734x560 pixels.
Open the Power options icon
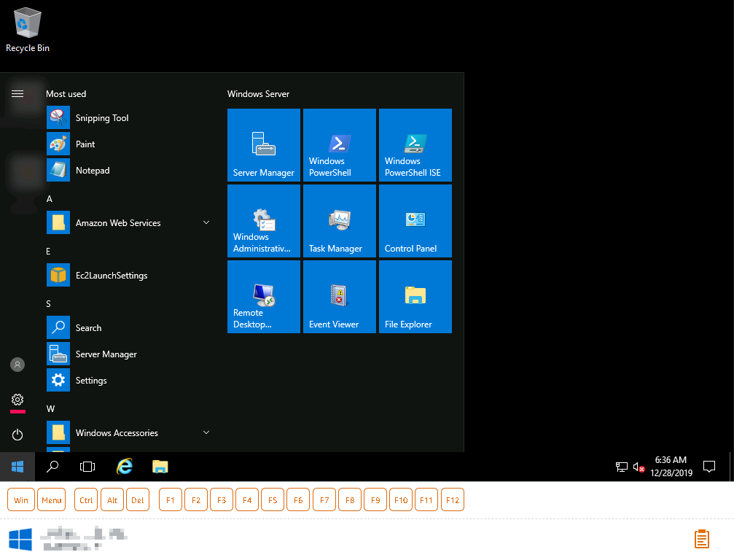click(17, 435)
